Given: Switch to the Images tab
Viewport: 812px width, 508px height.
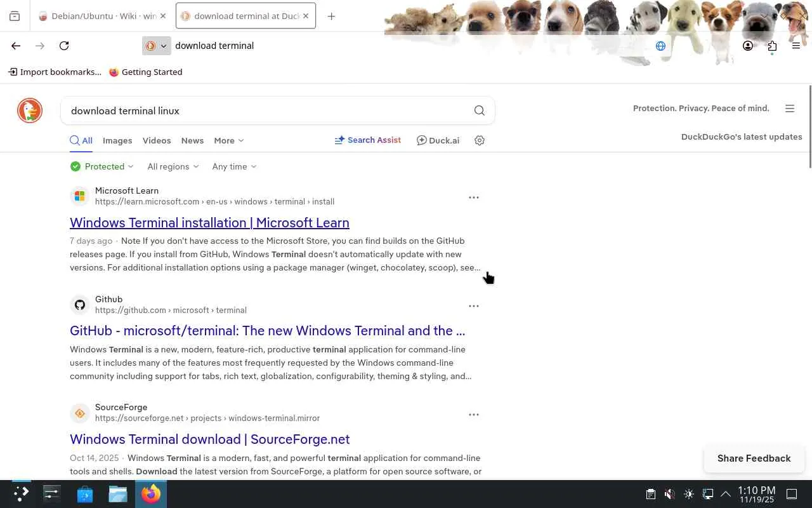Looking at the screenshot, I should click(117, 140).
